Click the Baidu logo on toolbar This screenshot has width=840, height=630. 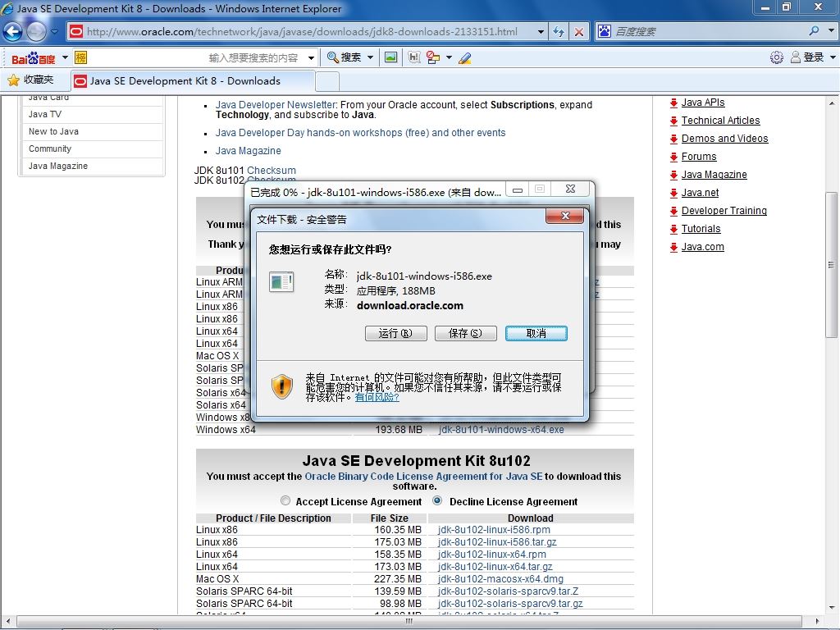click(33, 58)
